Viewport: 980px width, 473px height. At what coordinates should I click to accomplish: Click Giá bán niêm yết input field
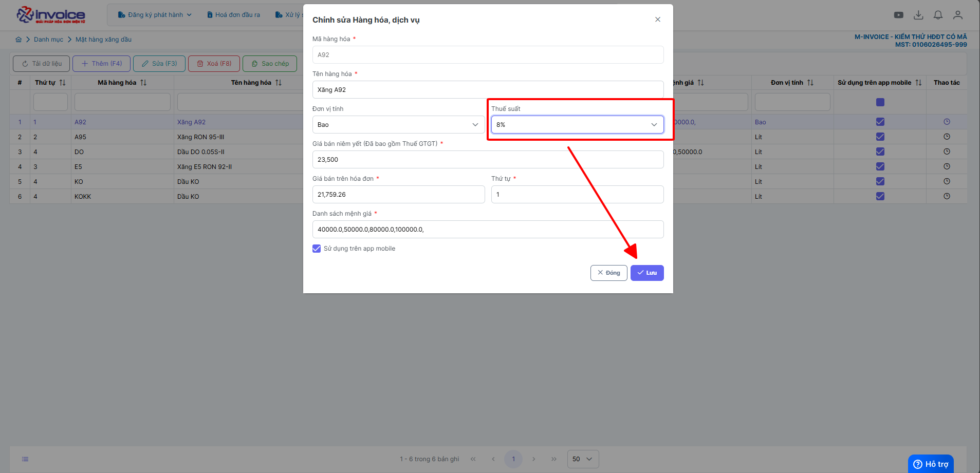tap(488, 160)
